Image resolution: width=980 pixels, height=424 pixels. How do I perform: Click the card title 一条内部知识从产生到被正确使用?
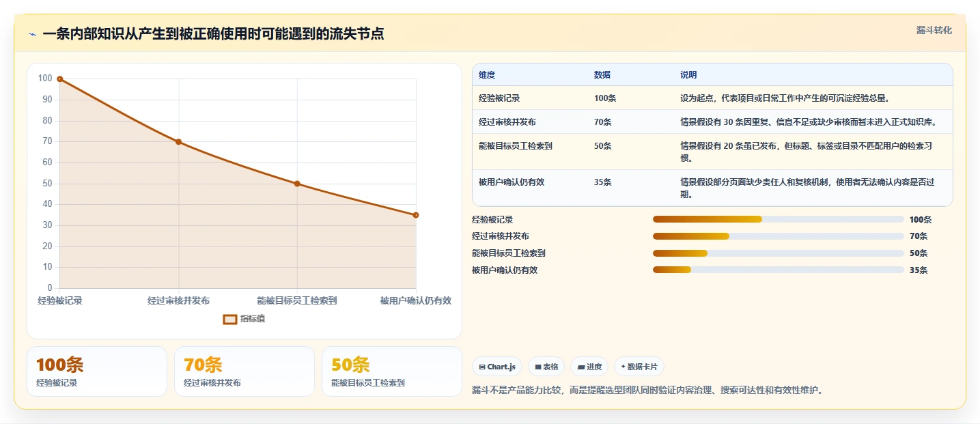(x=213, y=34)
